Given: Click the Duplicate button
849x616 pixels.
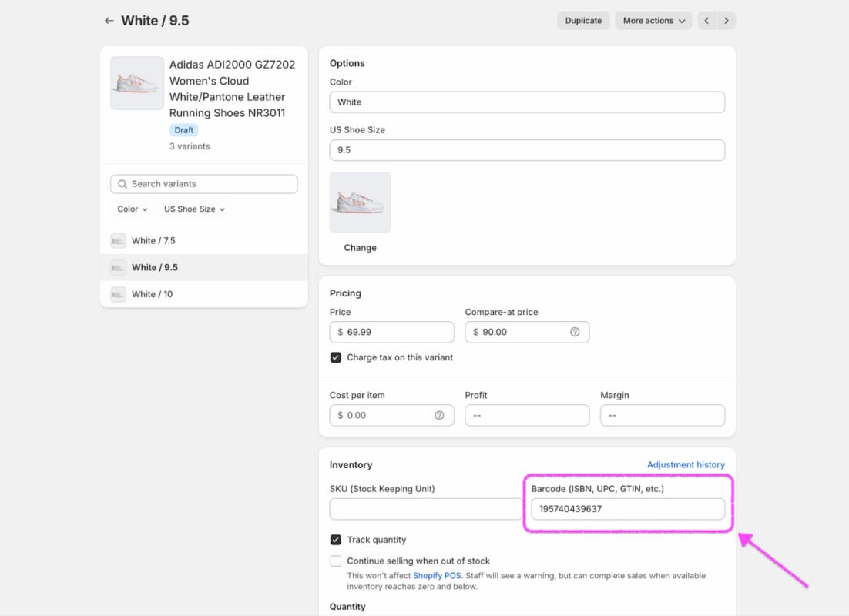Looking at the screenshot, I should pyautogui.click(x=583, y=21).
